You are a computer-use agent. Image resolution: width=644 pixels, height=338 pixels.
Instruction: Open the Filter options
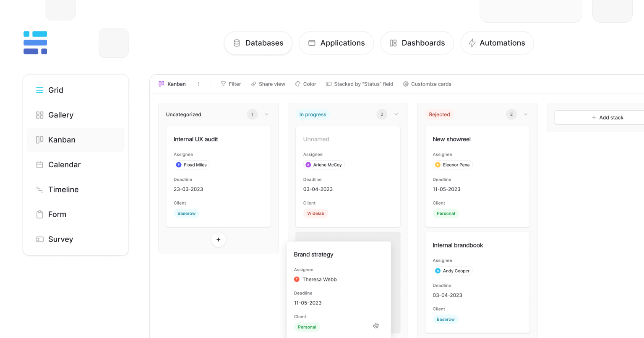(x=231, y=84)
